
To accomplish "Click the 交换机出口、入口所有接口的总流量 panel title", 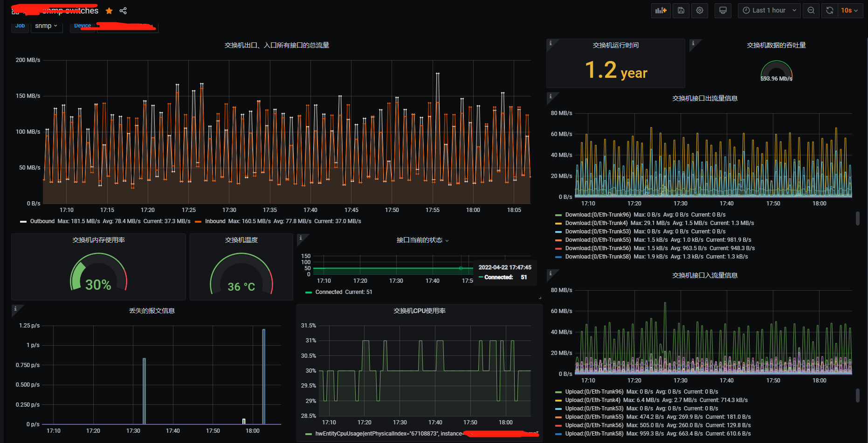I will [277, 45].
